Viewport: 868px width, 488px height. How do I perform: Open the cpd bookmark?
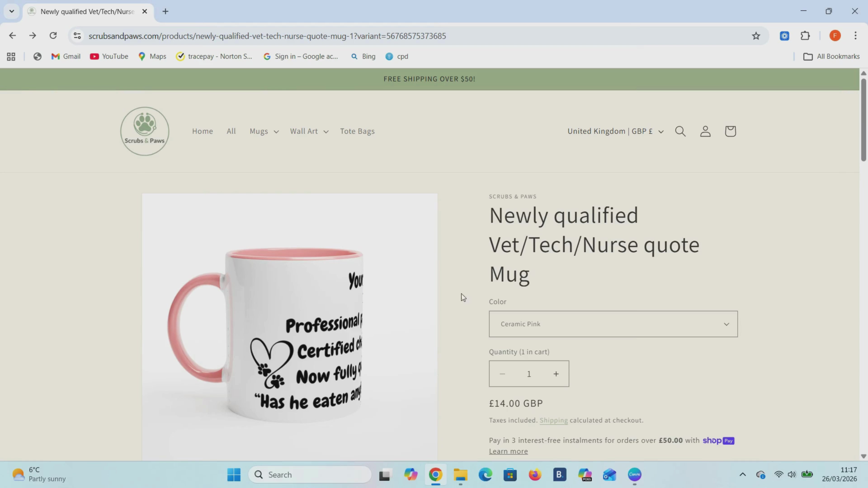(397, 56)
